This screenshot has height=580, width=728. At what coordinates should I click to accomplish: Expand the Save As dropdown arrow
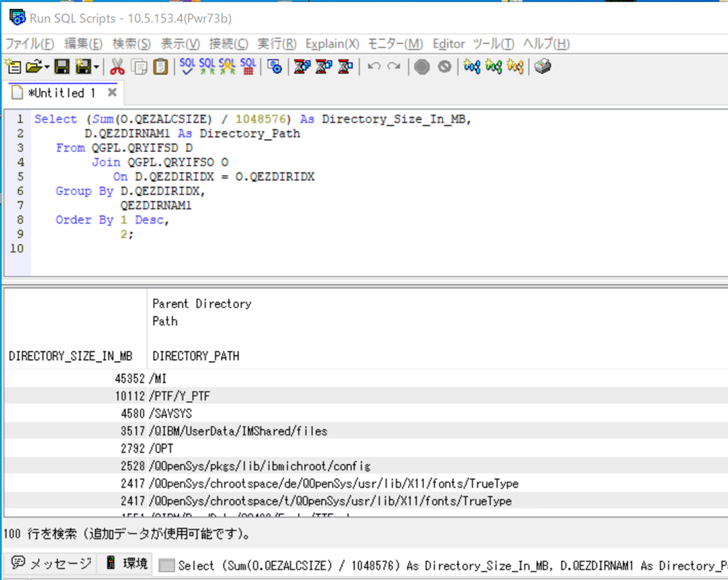[96, 67]
